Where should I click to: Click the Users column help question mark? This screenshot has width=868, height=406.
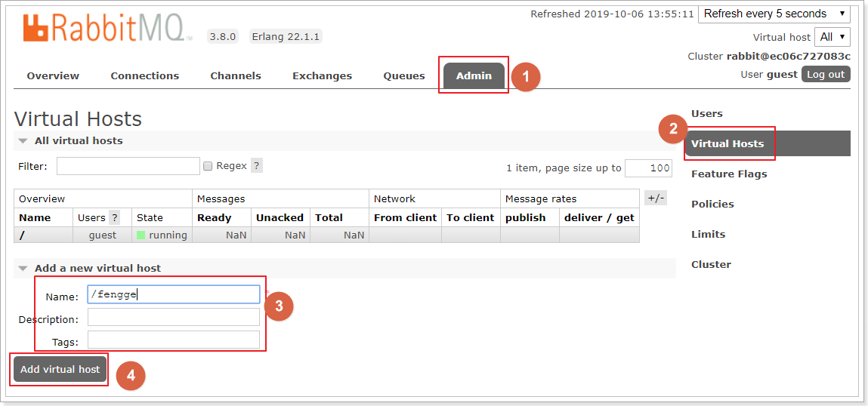114,217
